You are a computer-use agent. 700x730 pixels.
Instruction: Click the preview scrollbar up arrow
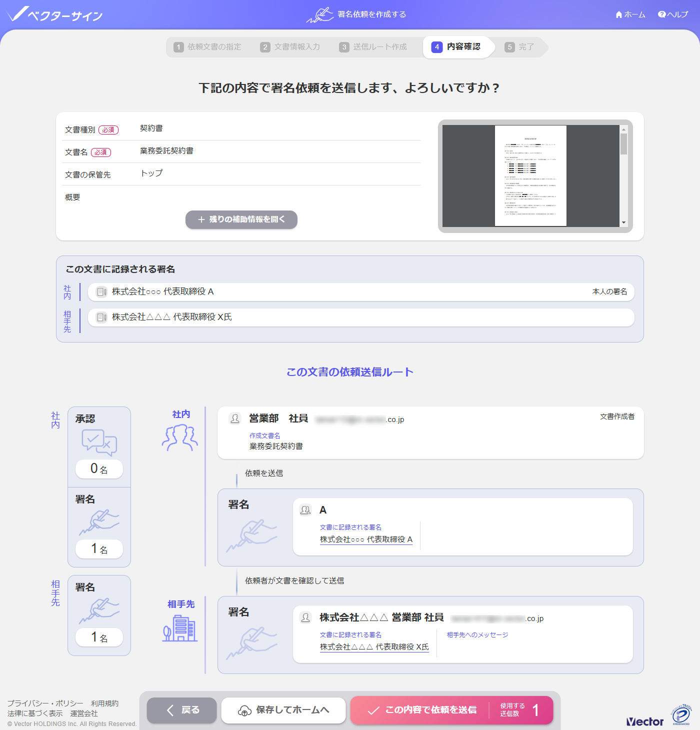coord(623,129)
